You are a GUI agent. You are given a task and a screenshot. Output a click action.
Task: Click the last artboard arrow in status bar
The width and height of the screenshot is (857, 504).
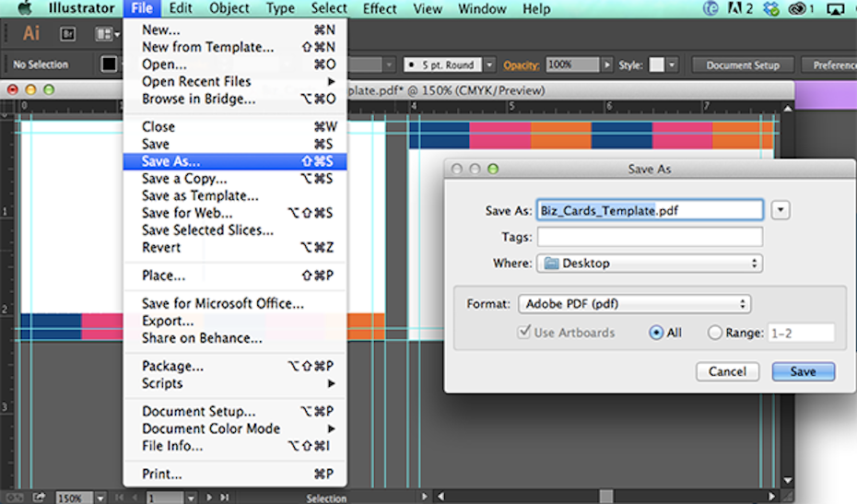224,498
